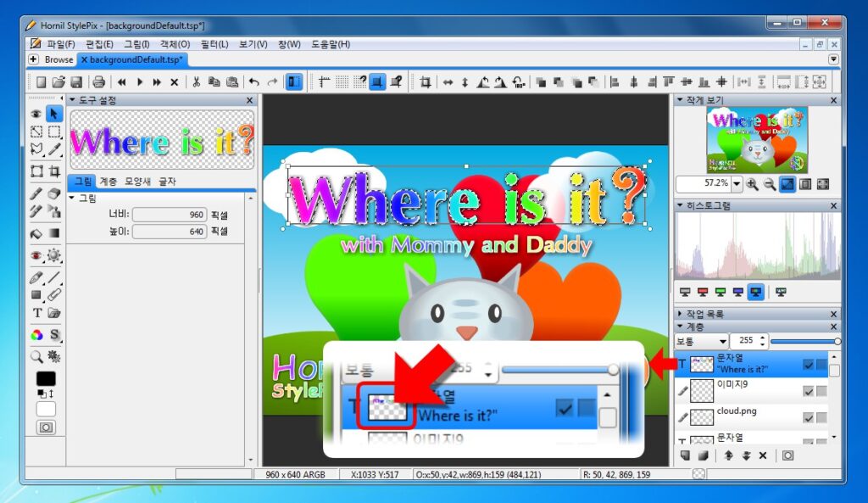Click the paste clipboard icon
Image resolution: width=868 pixels, height=503 pixels.
[x=232, y=82]
